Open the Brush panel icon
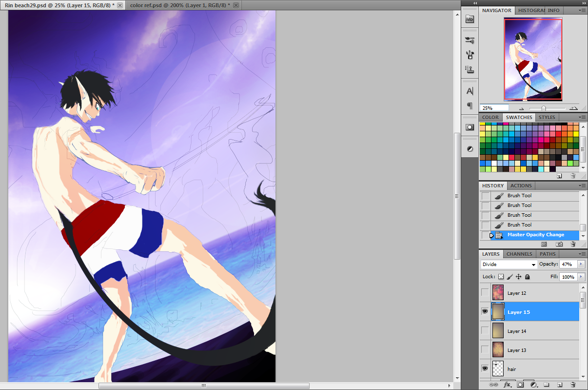The image size is (588, 390). click(x=470, y=40)
